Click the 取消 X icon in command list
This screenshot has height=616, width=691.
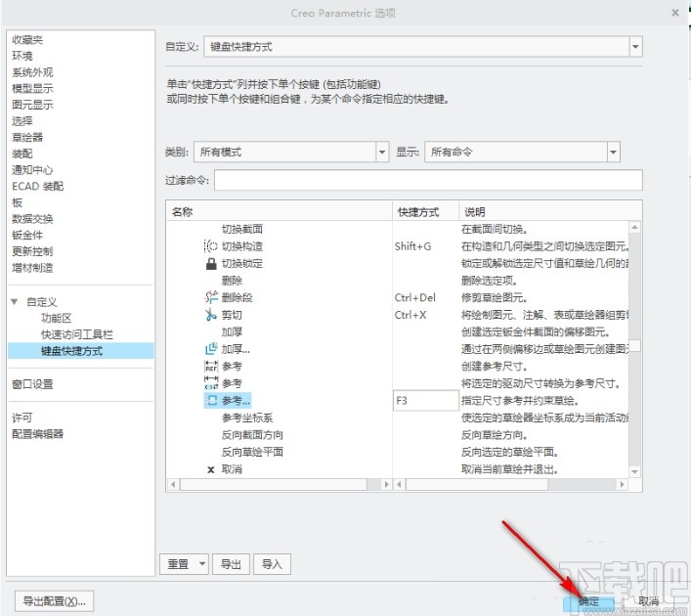[211, 469]
